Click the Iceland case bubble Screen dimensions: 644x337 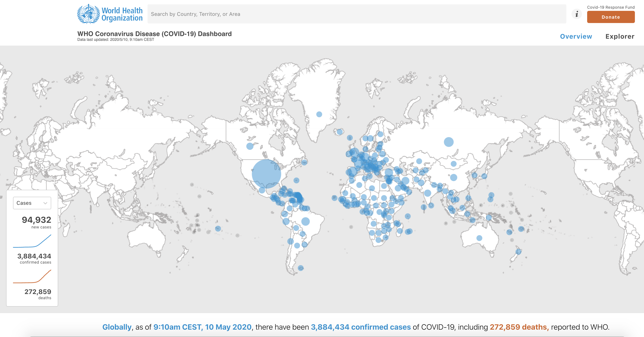340,132
